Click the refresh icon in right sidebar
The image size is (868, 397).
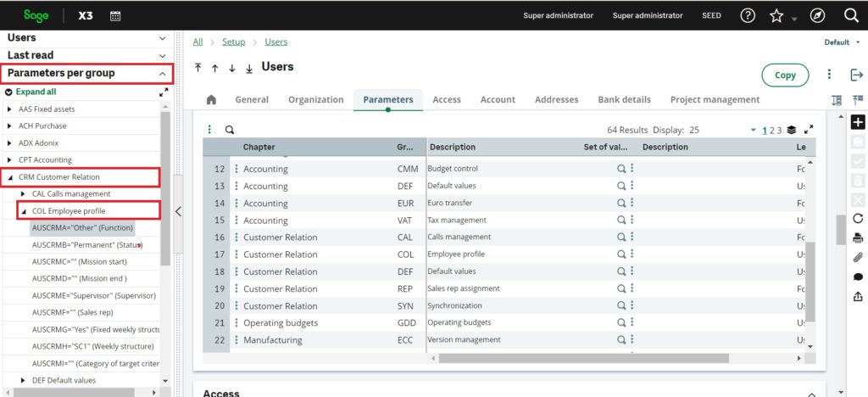pos(858,218)
